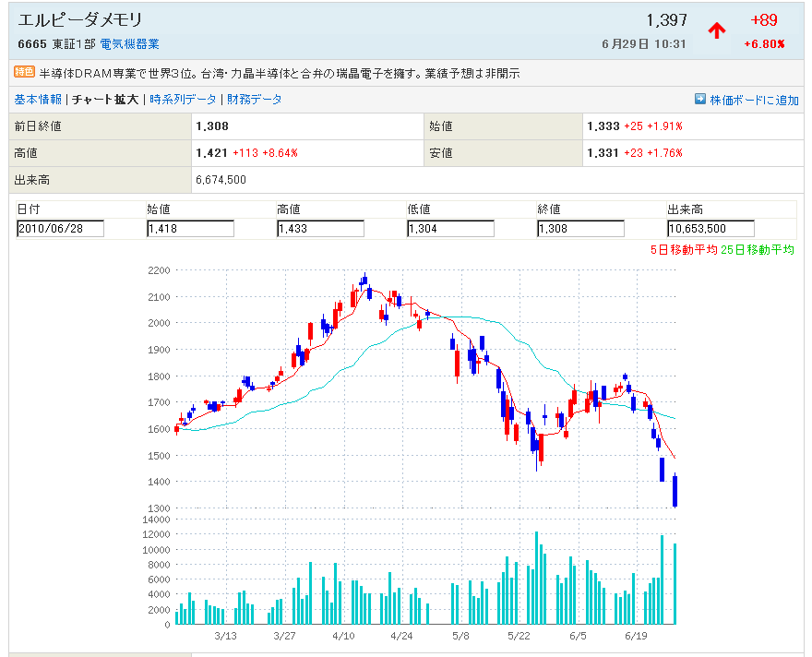Click the orange 特色 badge
Image resolution: width=812 pixels, height=657 pixels.
coord(24,72)
